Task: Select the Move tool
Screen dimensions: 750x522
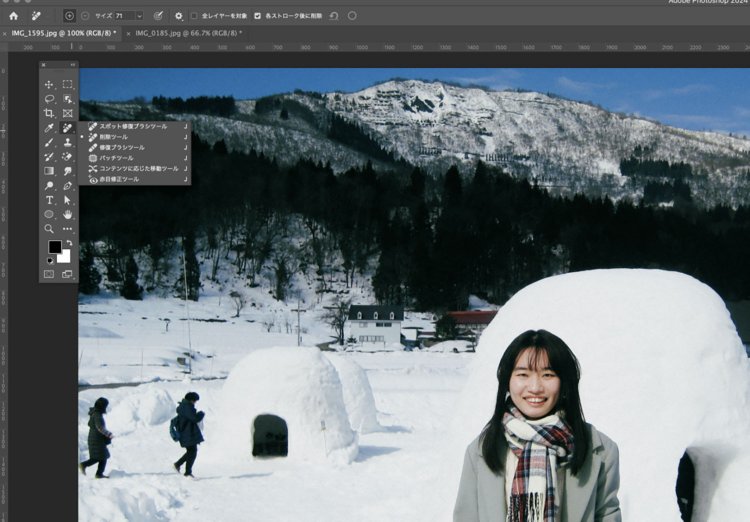Action: [x=49, y=85]
